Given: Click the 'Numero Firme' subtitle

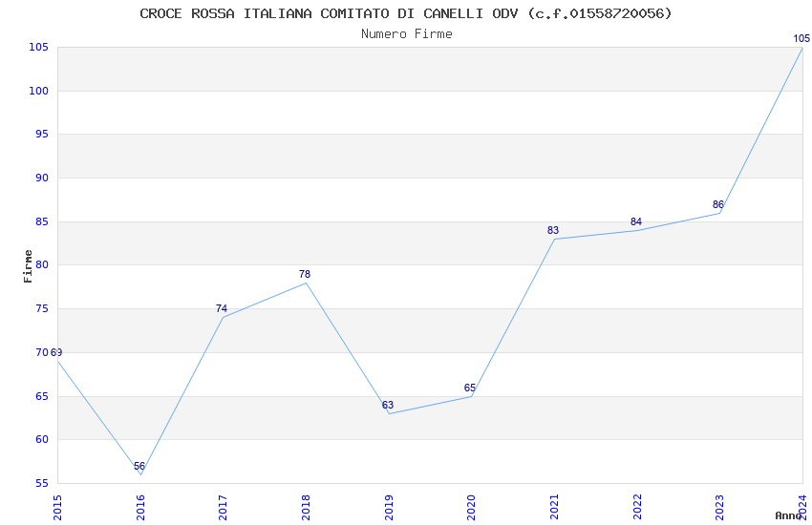Looking at the screenshot, I should click(407, 34).
